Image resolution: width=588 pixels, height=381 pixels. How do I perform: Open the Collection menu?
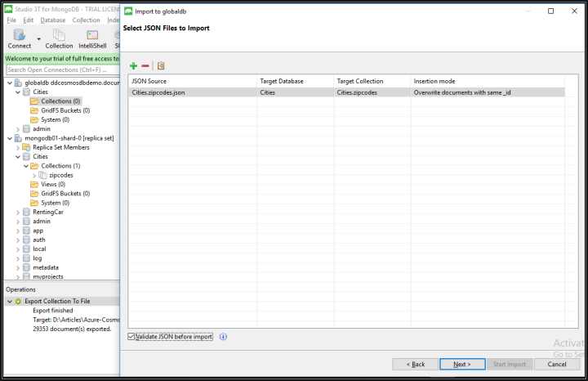pyautogui.click(x=87, y=20)
